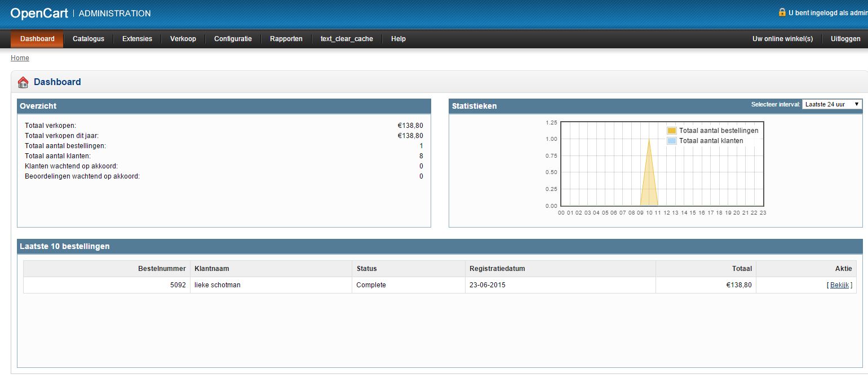Click the Totaal verkopen label
This screenshot has width=868, height=378.
(x=50, y=126)
